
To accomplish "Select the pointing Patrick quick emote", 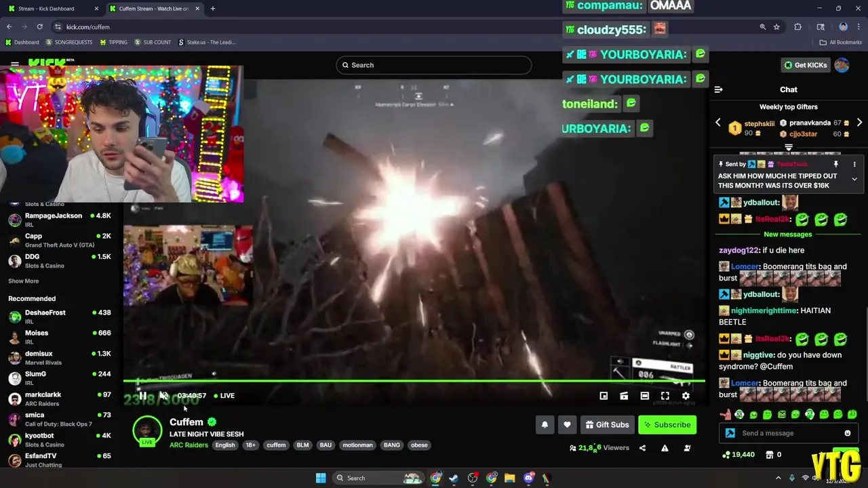I will (726, 414).
